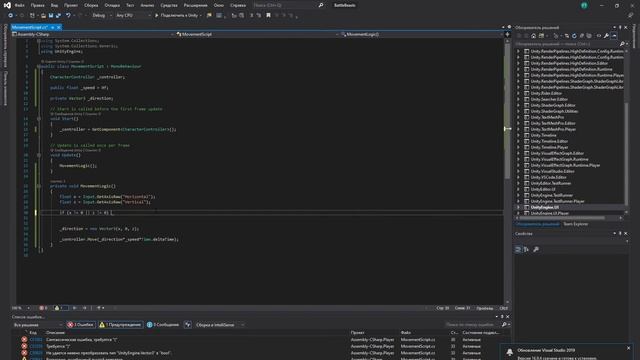Open the Отладка menu

[x=112, y=5]
